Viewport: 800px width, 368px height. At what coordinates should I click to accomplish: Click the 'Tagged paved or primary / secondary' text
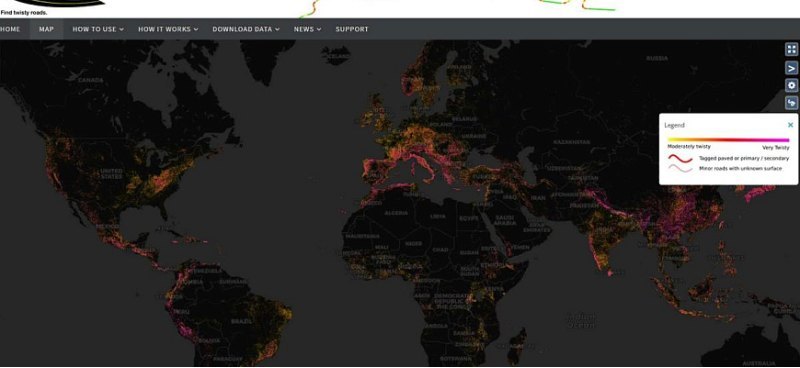[743, 159]
